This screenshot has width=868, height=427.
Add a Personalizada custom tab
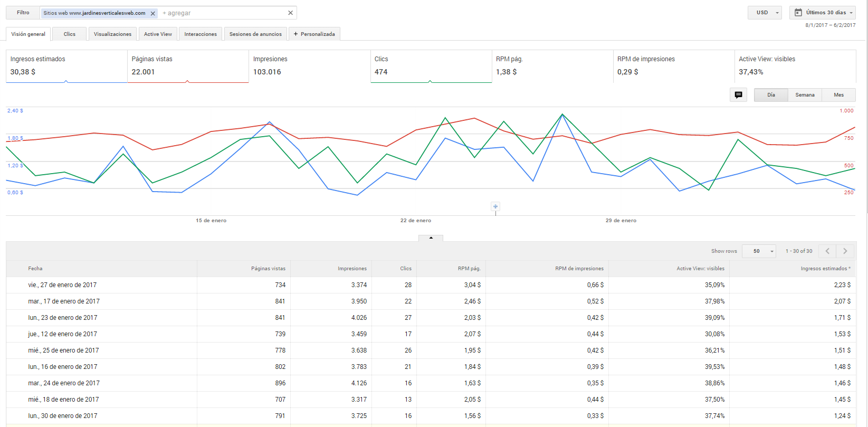[x=314, y=34]
